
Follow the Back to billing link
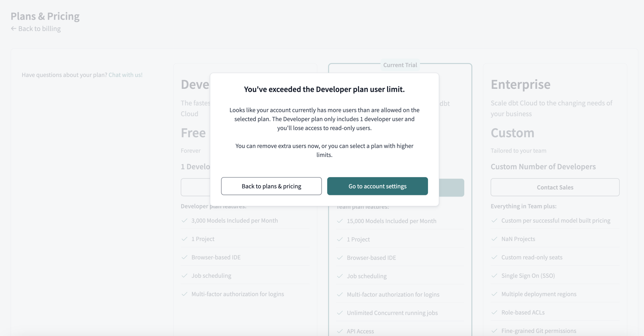click(39, 28)
